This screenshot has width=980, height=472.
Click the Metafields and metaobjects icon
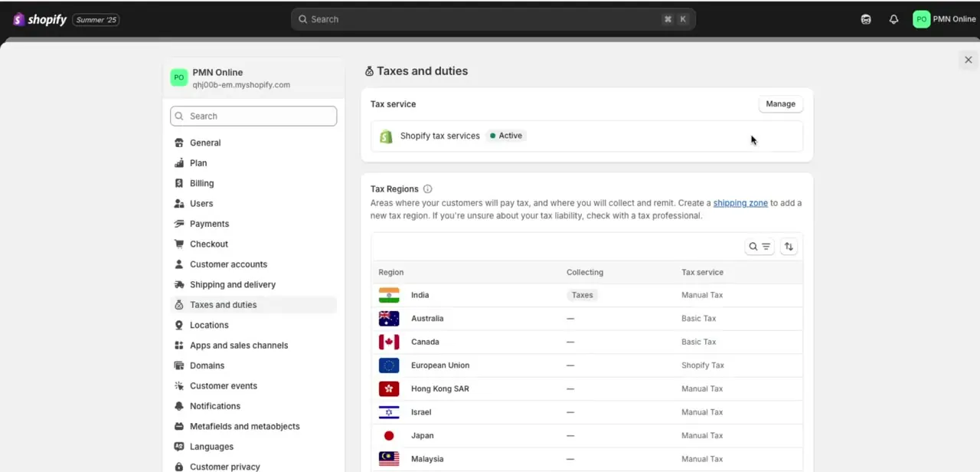(x=179, y=427)
